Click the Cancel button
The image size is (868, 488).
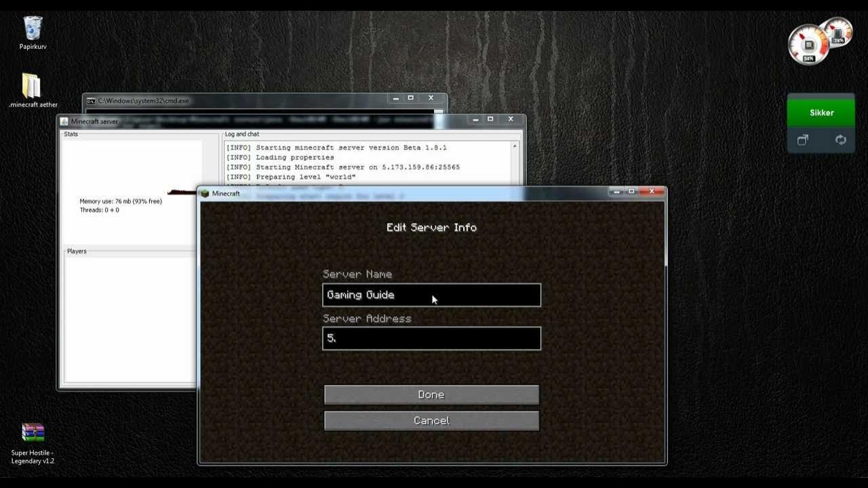pyautogui.click(x=431, y=420)
